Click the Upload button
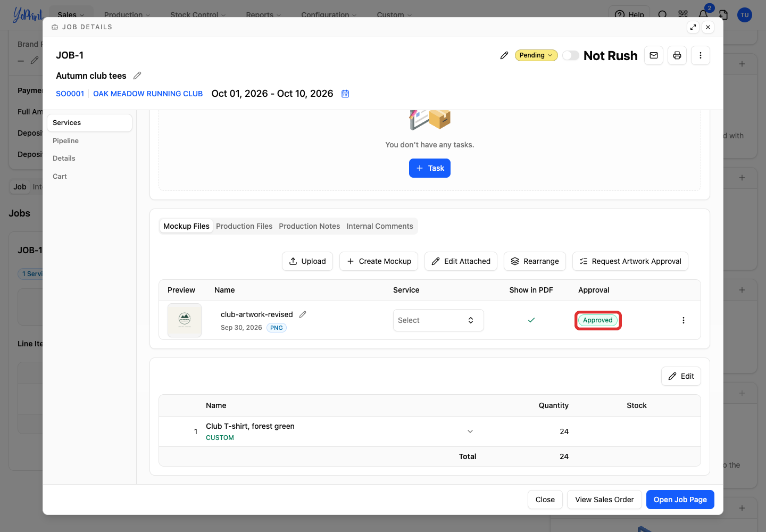 pyautogui.click(x=307, y=261)
